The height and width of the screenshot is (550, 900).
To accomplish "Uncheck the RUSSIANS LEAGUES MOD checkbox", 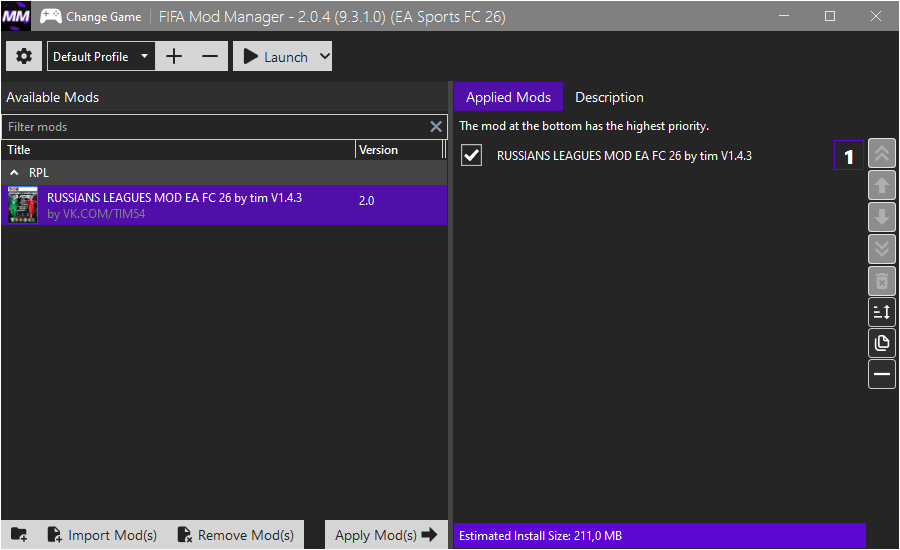I will 471,156.
